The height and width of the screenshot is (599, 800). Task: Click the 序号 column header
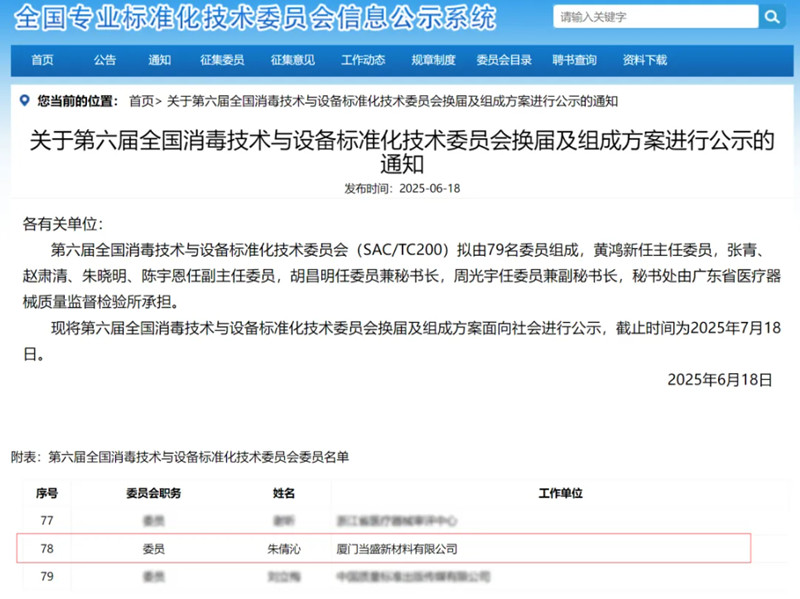click(47, 494)
